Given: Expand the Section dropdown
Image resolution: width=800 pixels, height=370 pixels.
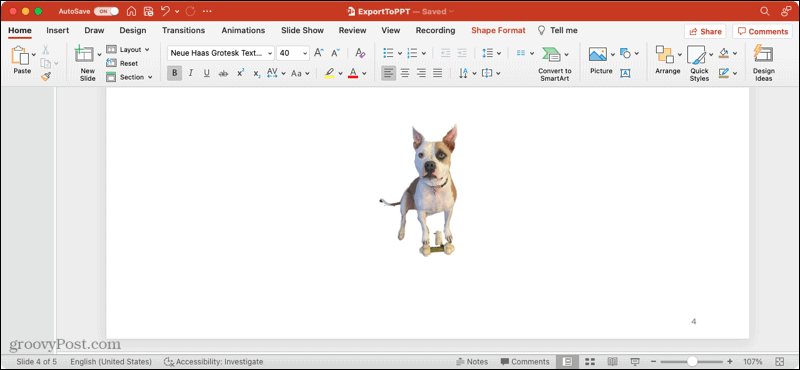Looking at the screenshot, I should pyautogui.click(x=150, y=77).
